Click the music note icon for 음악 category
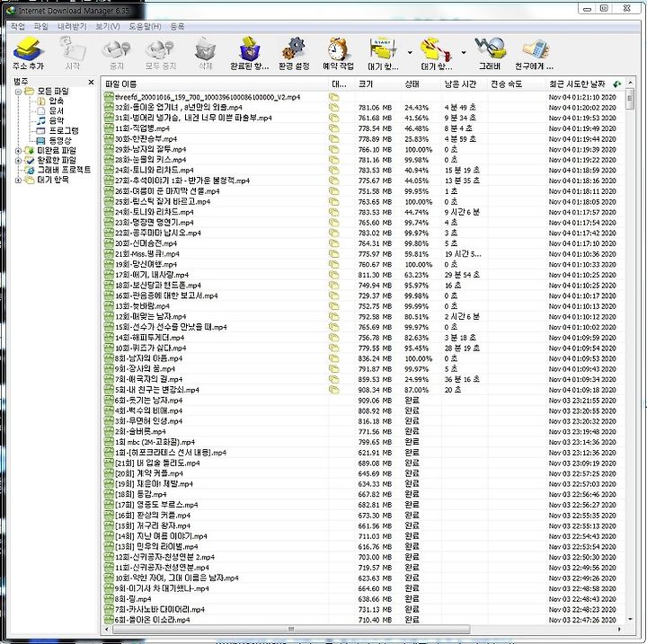The width and height of the screenshot is (647, 644). click(x=40, y=120)
